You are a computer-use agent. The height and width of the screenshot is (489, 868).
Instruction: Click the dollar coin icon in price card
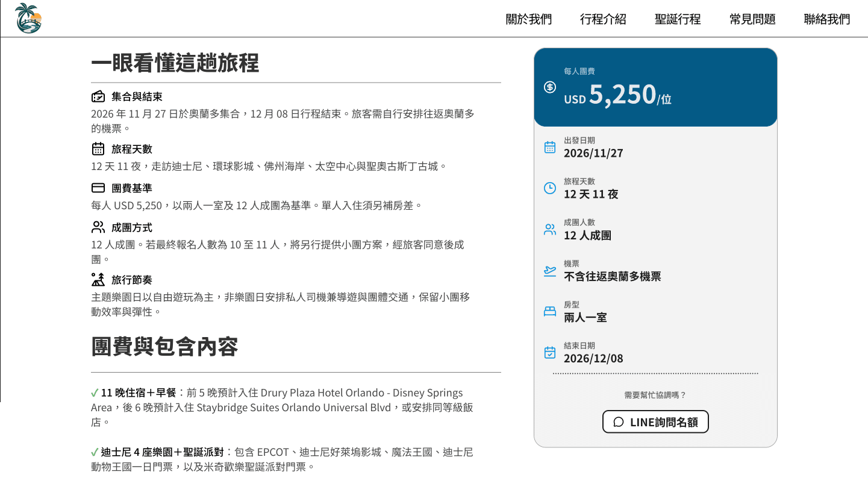pos(550,87)
